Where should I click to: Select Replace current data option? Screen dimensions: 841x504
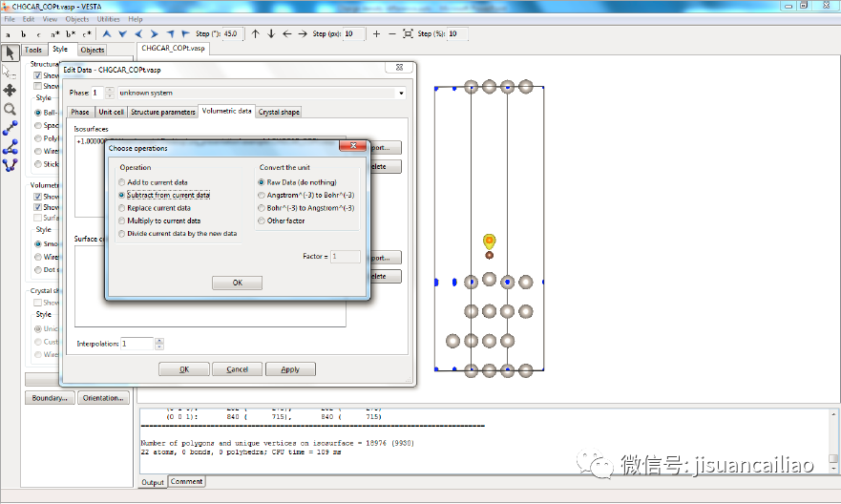click(155, 208)
